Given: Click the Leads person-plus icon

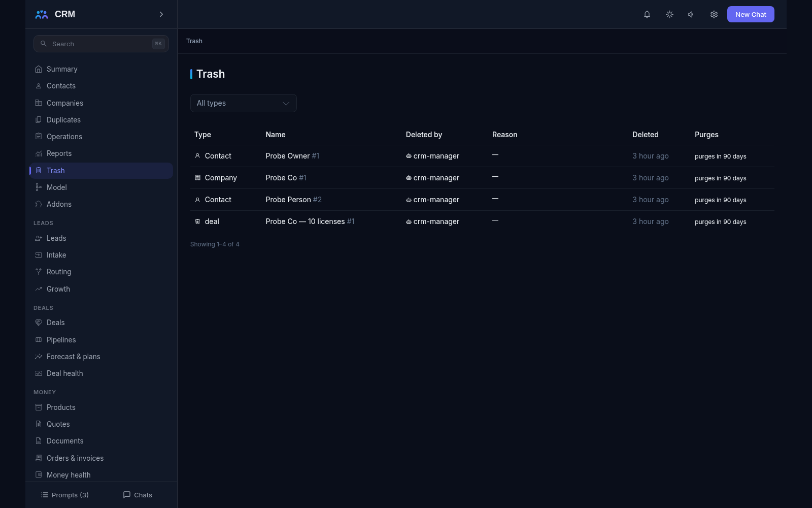Looking at the screenshot, I should pos(39,238).
